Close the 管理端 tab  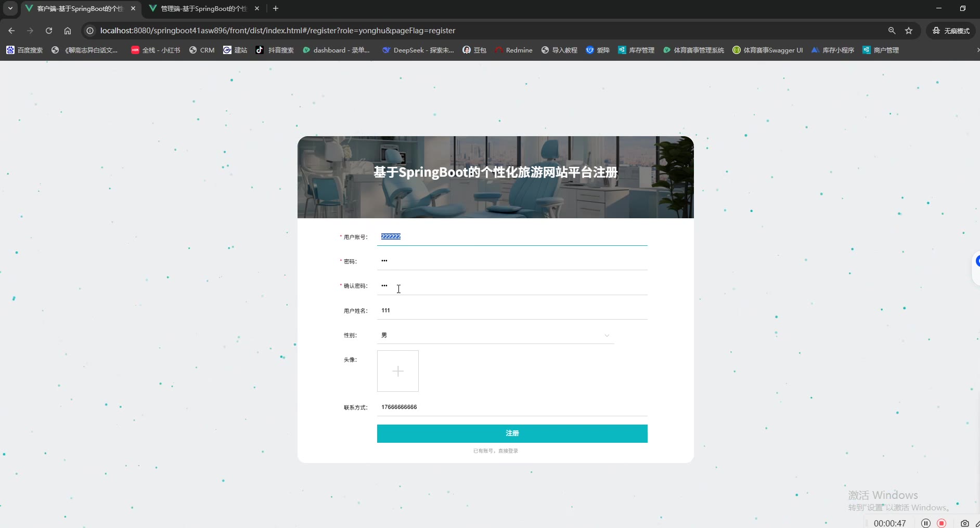[x=257, y=8]
